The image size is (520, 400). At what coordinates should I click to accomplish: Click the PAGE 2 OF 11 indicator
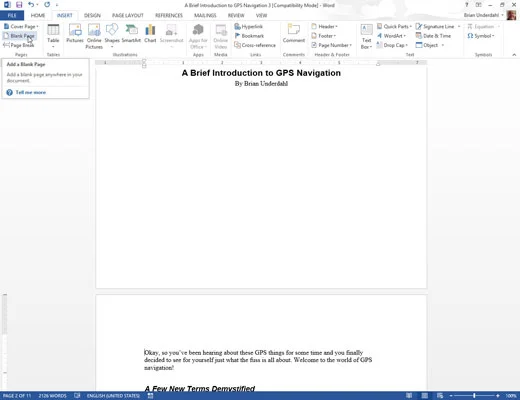pyautogui.click(x=17, y=396)
